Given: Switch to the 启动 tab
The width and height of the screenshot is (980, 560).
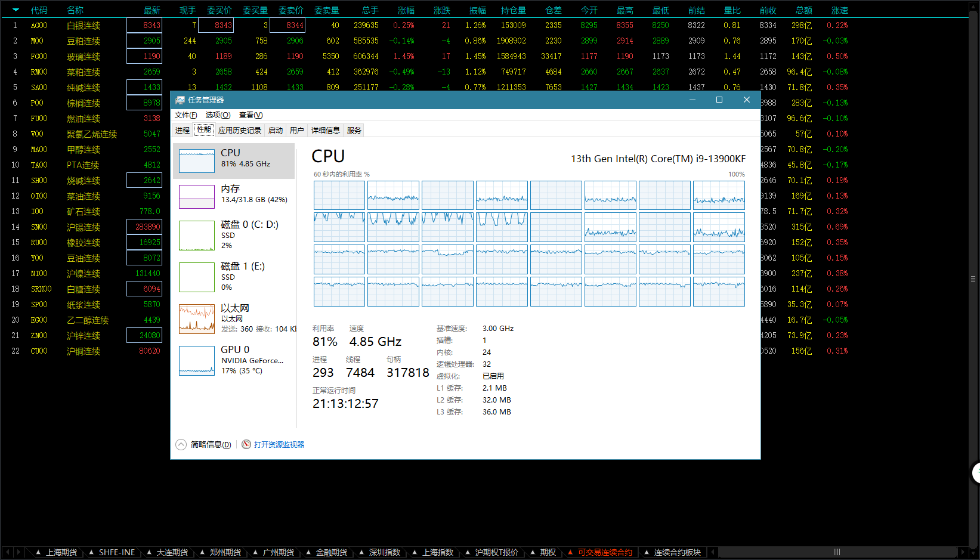Looking at the screenshot, I should coord(276,130).
